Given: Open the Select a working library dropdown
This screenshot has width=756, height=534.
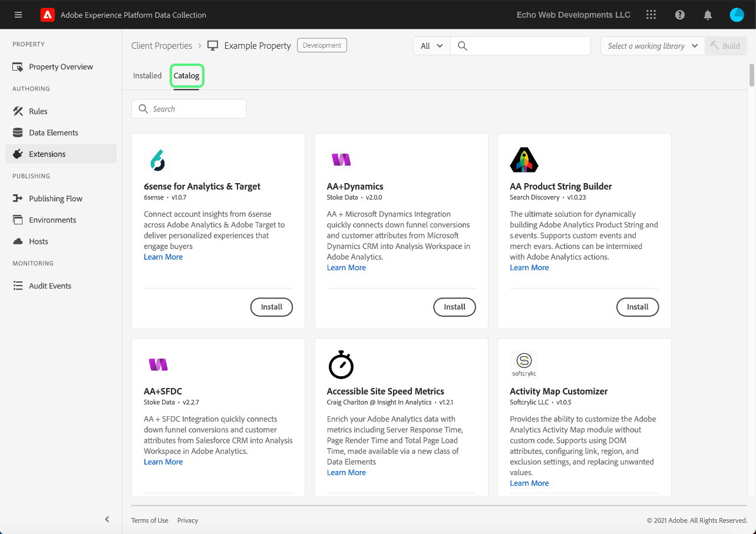Looking at the screenshot, I should (x=652, y=46).
